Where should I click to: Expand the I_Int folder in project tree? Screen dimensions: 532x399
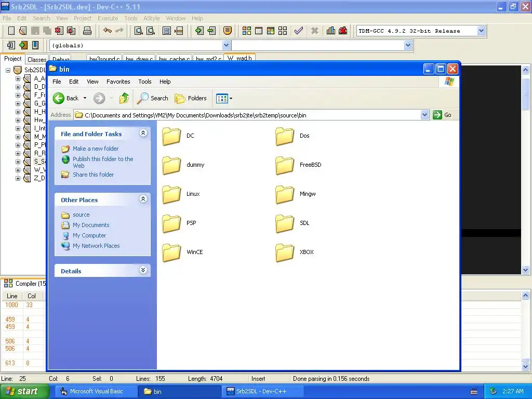18,128
